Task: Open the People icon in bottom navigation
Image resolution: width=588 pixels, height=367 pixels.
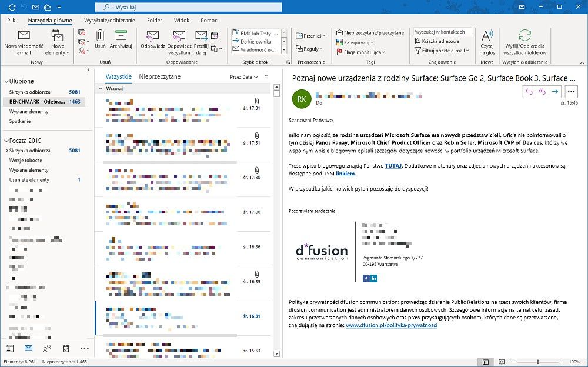Action: coord(47,348)
